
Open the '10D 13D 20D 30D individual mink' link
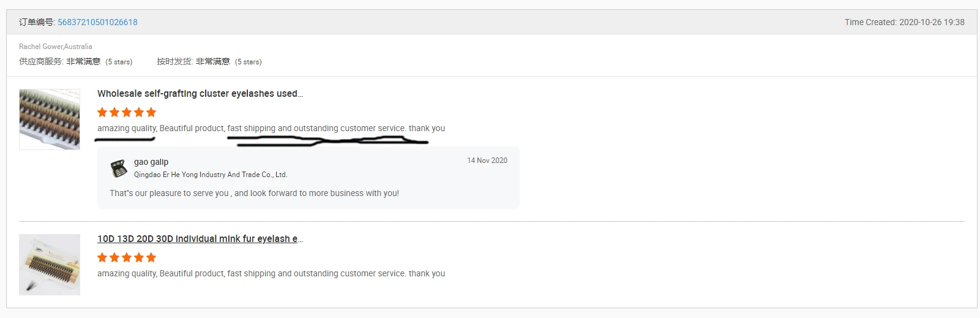pyautogui.click(x=200, y=239)
